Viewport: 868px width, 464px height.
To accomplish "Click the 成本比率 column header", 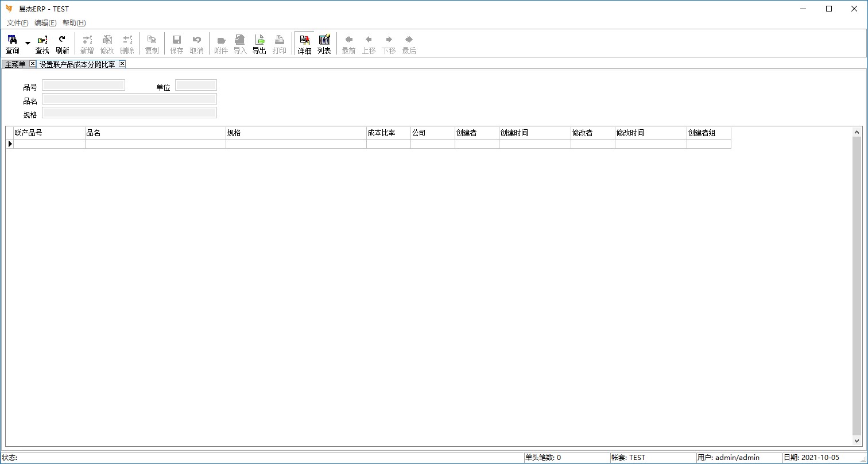I will tap(388, 133).
